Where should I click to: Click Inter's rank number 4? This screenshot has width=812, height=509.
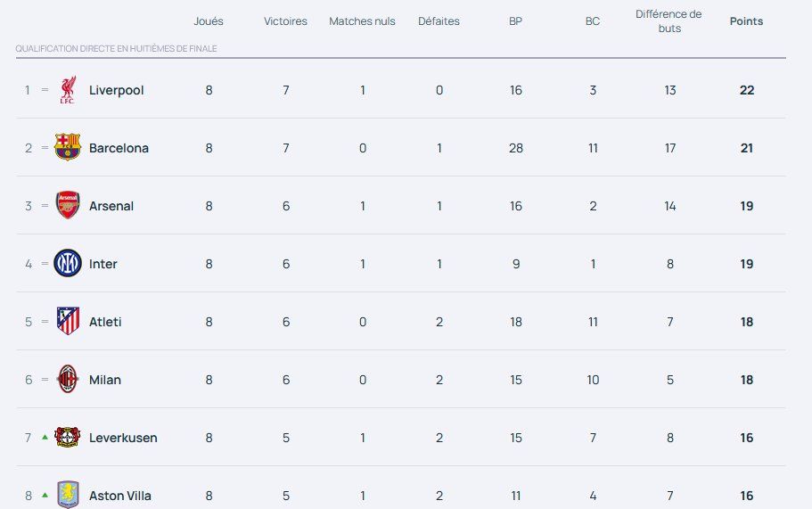29,264
